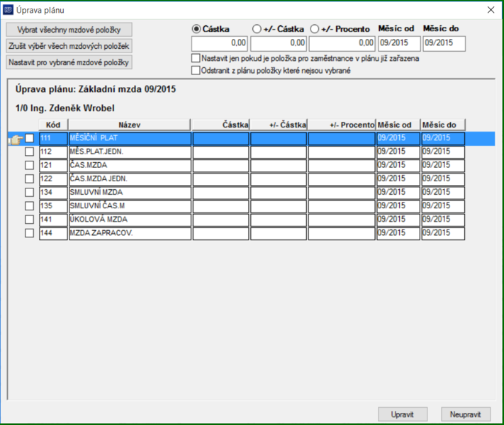The image size is (504, 425).
Task: Click +/- Procento cell in ÚKOLOVÁ MZDA row
Action: 342,220
